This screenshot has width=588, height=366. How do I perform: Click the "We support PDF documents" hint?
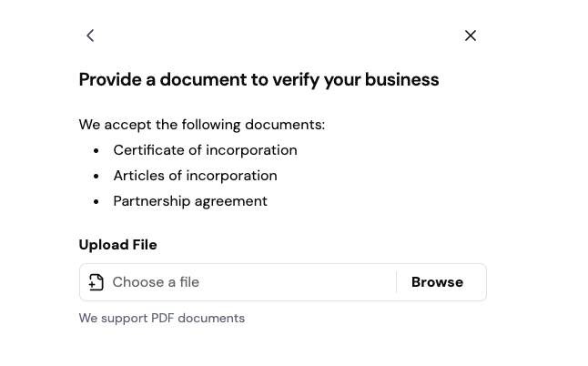[x=161, y=318]
